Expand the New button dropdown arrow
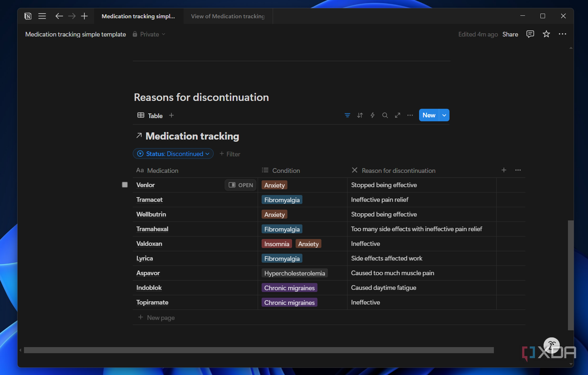This screenshot has width=588, height=375. (444, 115)
